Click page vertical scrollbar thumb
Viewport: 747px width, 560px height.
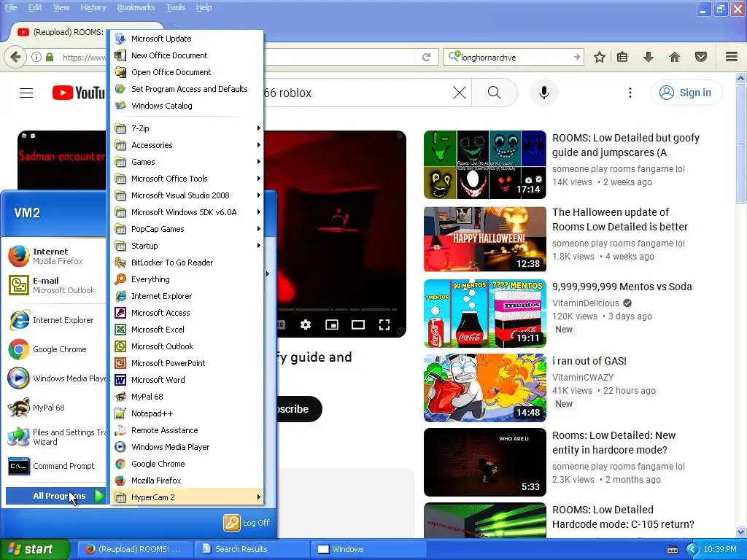[x=741, y=144]
